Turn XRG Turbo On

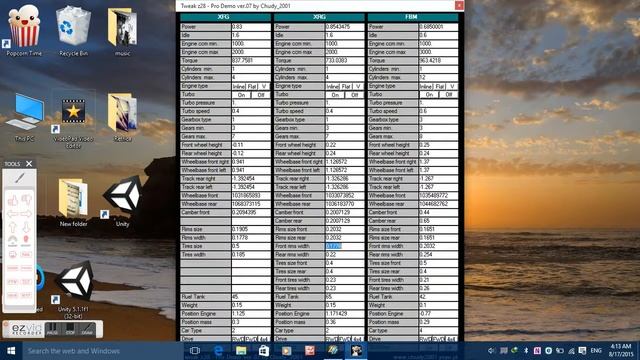click(x=335, y=95)
